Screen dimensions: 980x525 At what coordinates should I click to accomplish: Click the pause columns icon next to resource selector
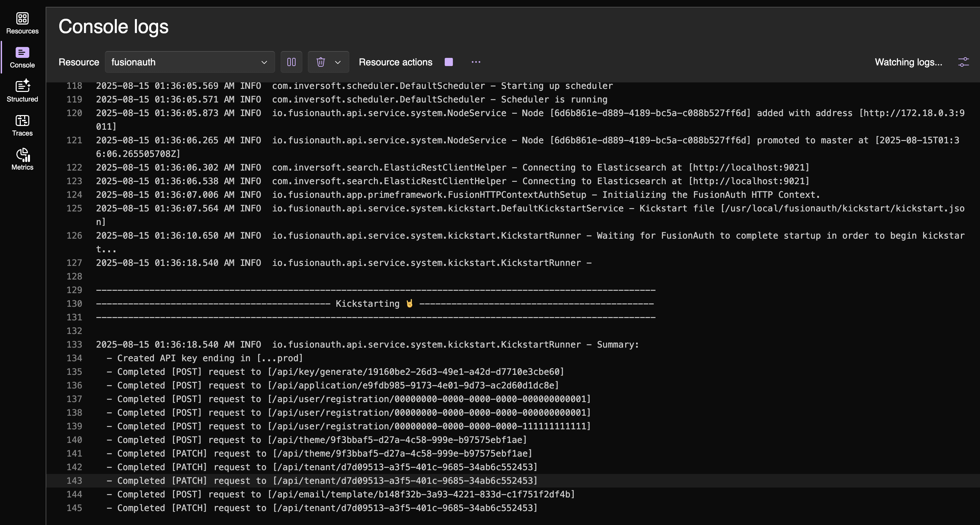(x=291, y=62)
